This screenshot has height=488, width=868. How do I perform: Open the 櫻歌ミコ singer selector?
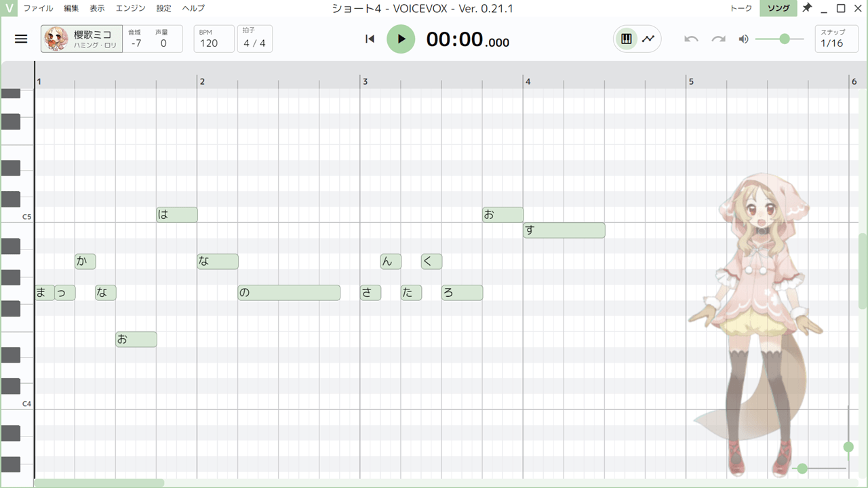(x=81, y=39)
